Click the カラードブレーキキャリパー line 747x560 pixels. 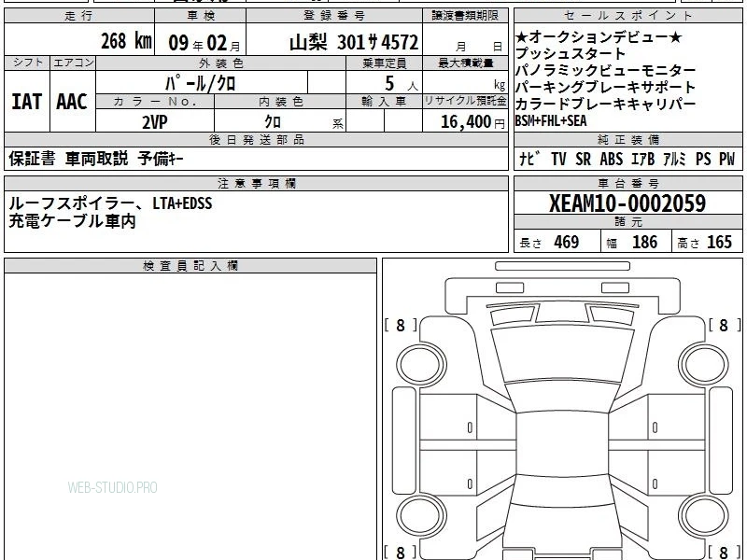[605, 104]
